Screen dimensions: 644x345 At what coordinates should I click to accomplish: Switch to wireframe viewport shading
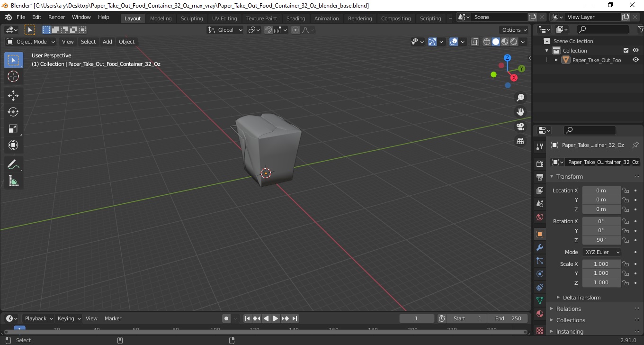[x=487, y=42]
